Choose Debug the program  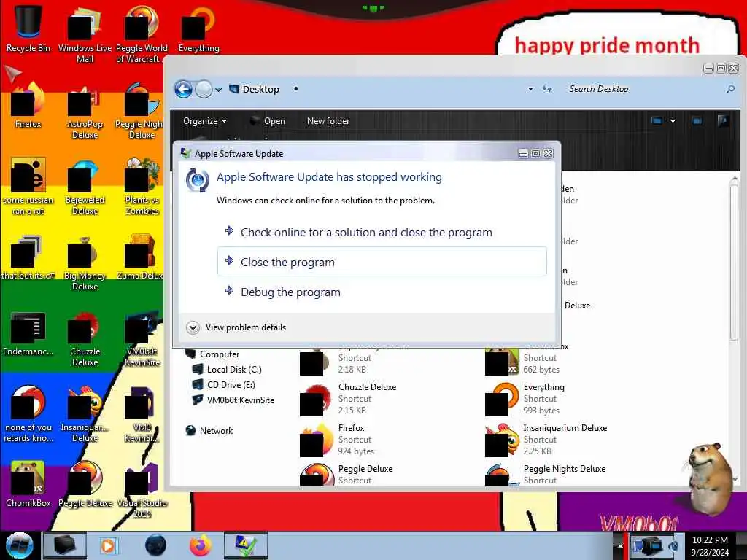tap(382, 292)
